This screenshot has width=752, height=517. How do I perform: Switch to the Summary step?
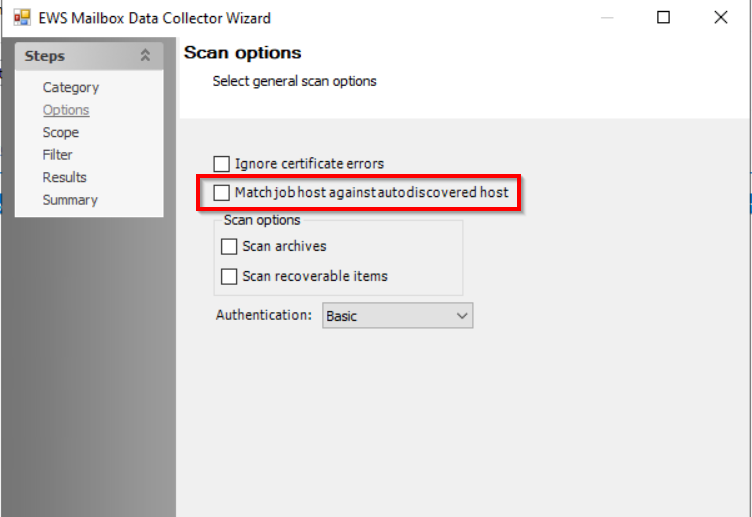tap(70, 200)
